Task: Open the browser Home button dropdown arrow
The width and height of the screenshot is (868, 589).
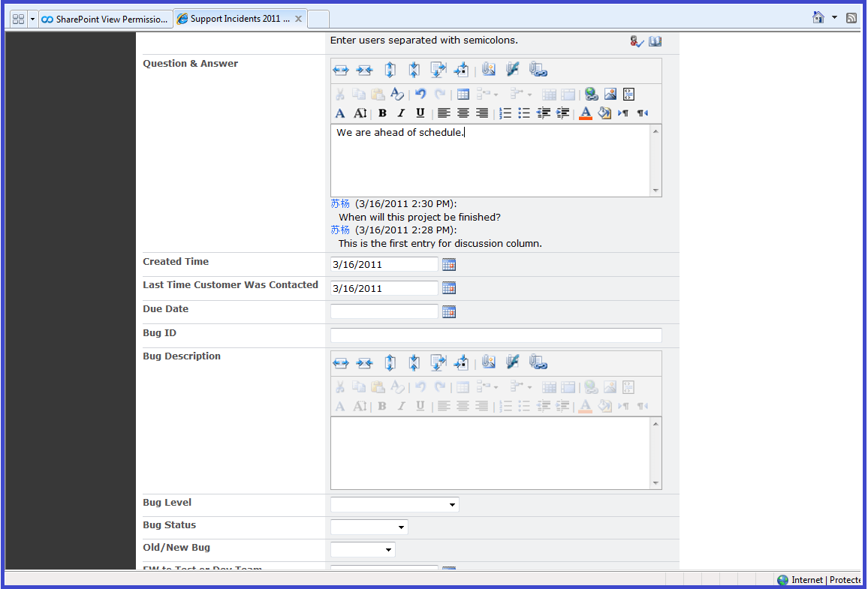Action: pyautogui.click(x=834, y=18)
